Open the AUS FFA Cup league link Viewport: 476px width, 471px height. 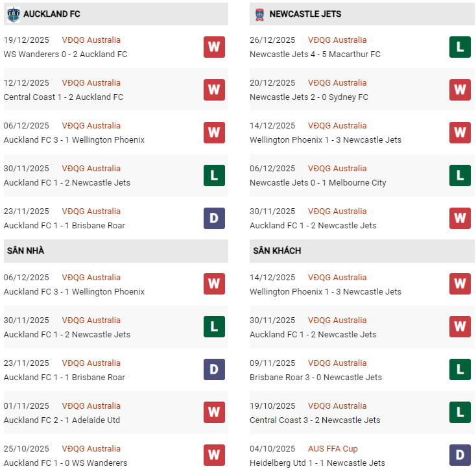coord(333,449)
